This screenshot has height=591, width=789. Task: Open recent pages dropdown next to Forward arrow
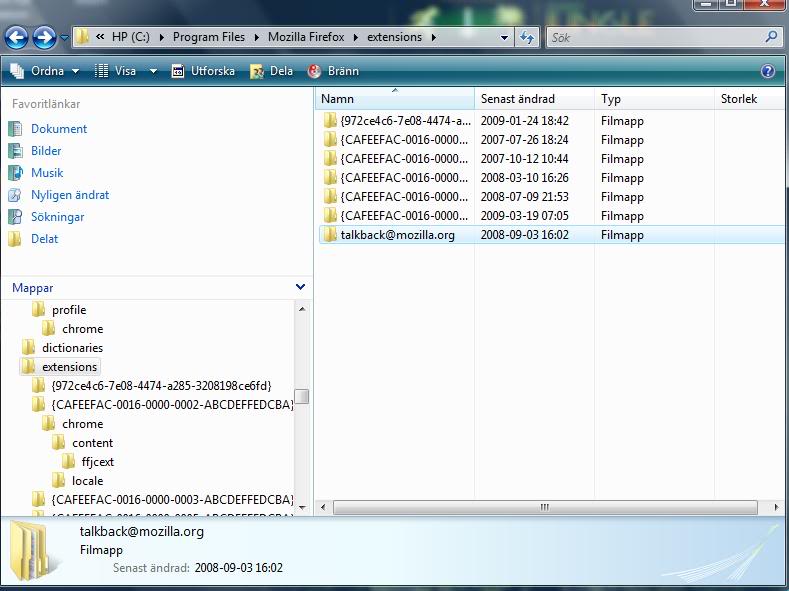click(64, 37)
